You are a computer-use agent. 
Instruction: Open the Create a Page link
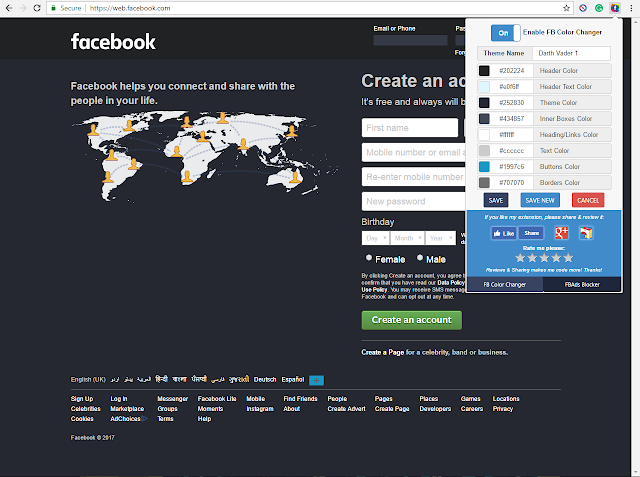[382, 352]
